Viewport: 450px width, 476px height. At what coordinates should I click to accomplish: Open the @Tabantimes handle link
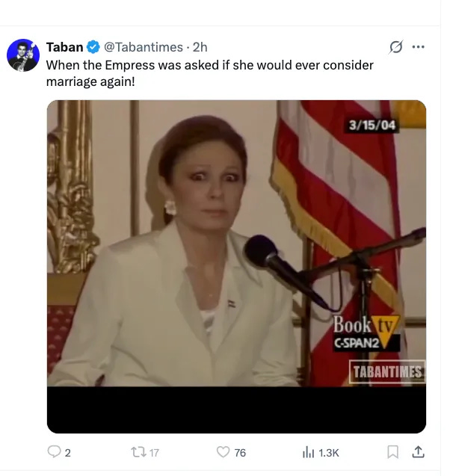pyautogui.click(x=144, y=47)
